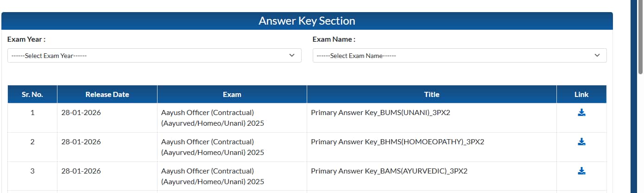Select the Exam column header
Viewport: 644px width, 193px height.
click(x=232, y=94)
